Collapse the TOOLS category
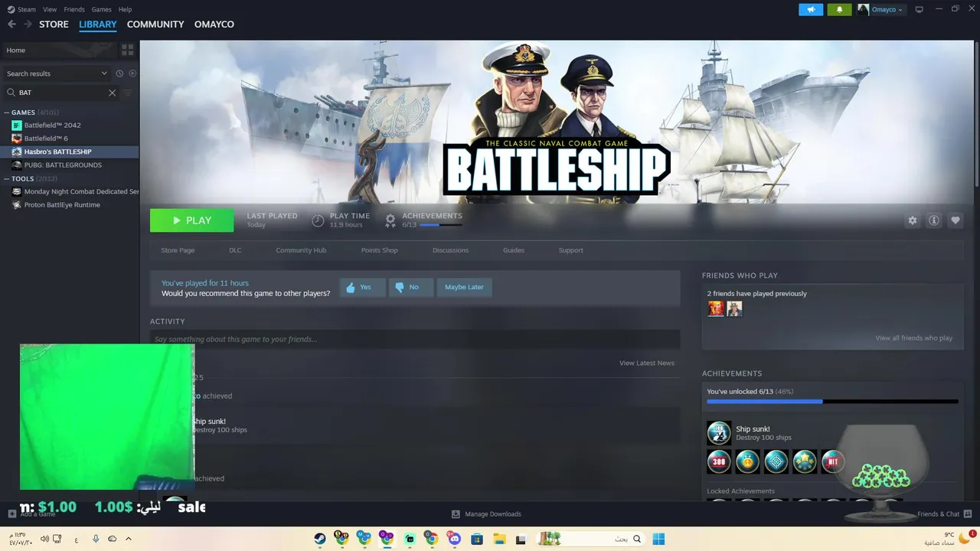 click(x=7, y=179)
